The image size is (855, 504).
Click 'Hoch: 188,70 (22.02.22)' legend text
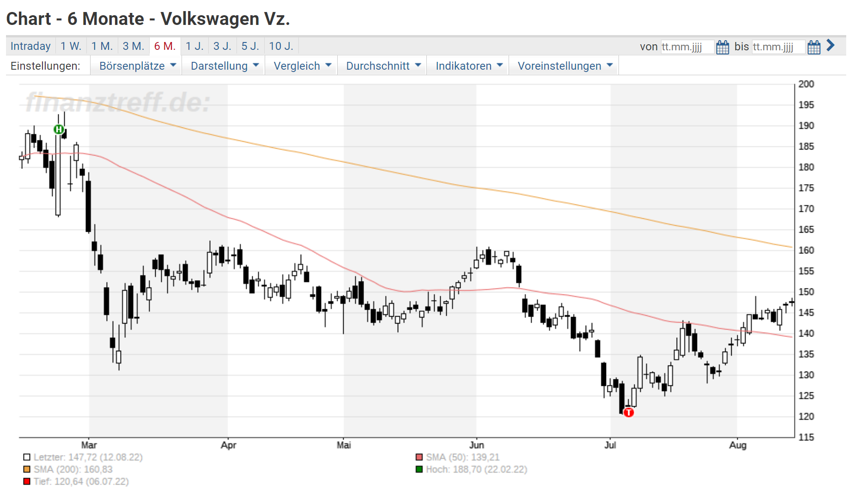477,469
